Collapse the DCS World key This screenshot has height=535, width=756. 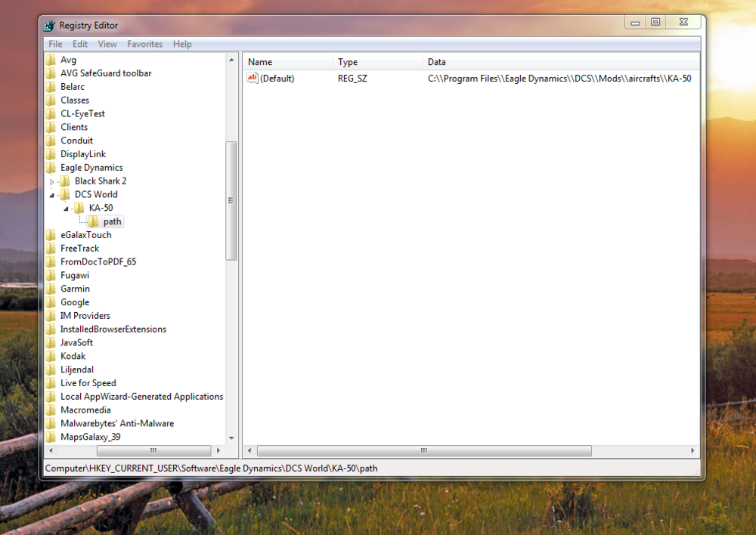tap(51, 194)
